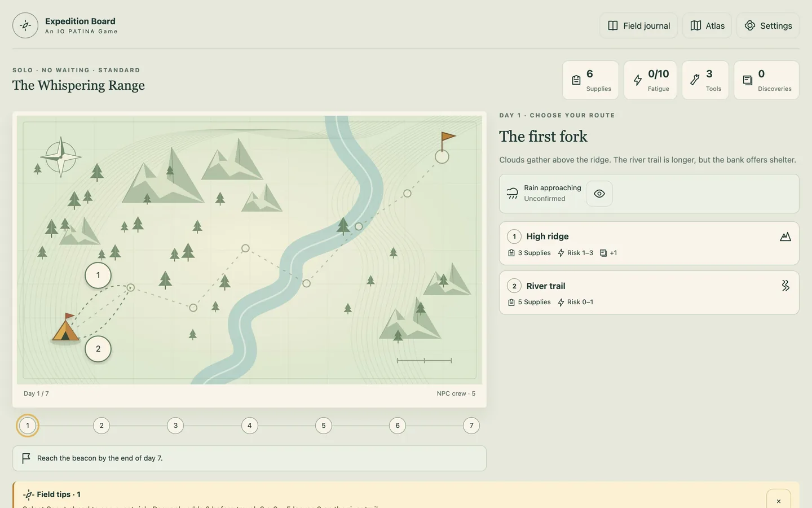Image resolution: width=812 pixels, height=508 pixels.
Task: Click the Field tips compass icon
Action: (28, 494)
